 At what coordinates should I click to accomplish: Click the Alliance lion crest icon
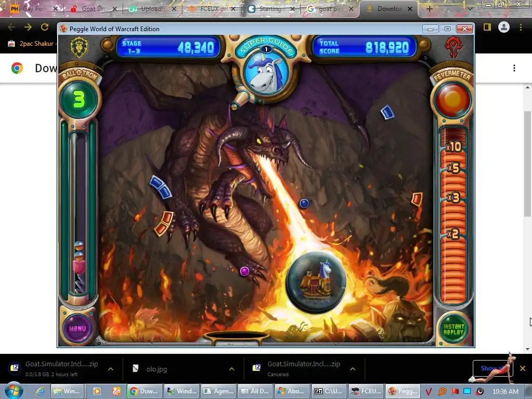(79, 47)
